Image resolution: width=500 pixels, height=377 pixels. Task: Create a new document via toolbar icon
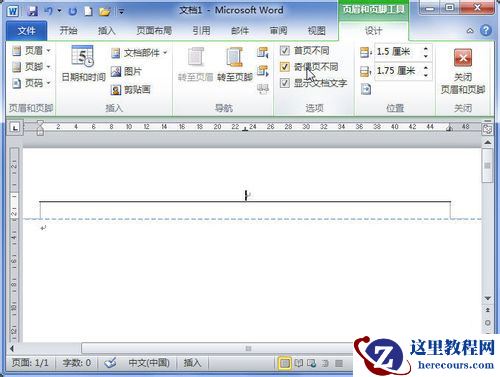[x=88, y=11]
